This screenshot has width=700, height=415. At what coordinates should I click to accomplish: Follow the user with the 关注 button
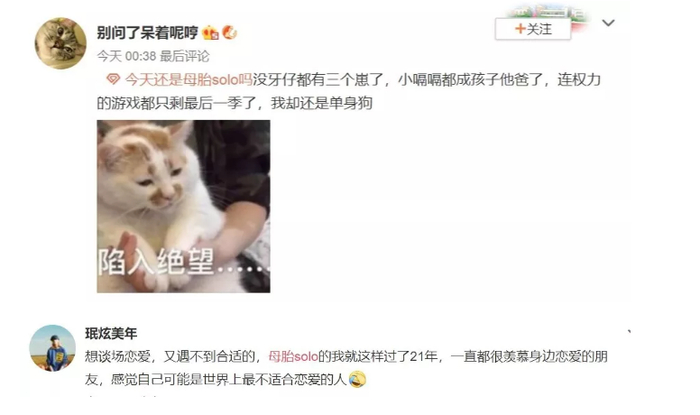(x=533, y=29)
